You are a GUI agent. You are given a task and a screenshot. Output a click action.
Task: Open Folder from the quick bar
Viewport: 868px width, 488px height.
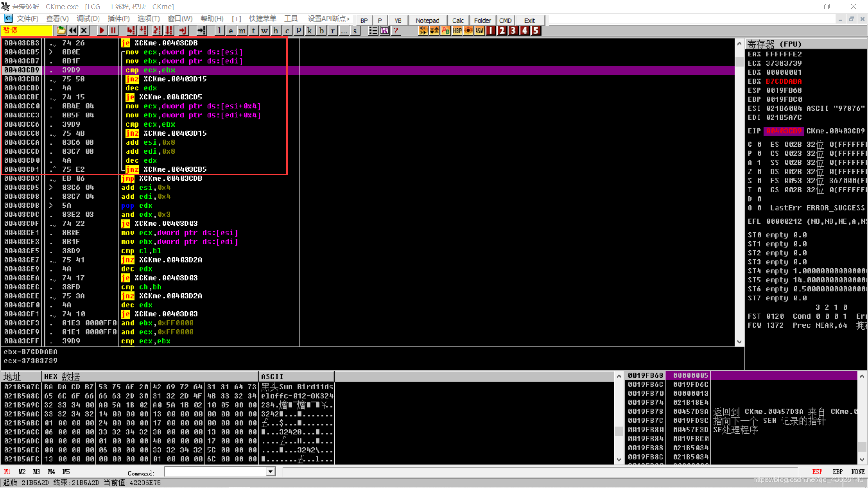(x=482, y=20)
